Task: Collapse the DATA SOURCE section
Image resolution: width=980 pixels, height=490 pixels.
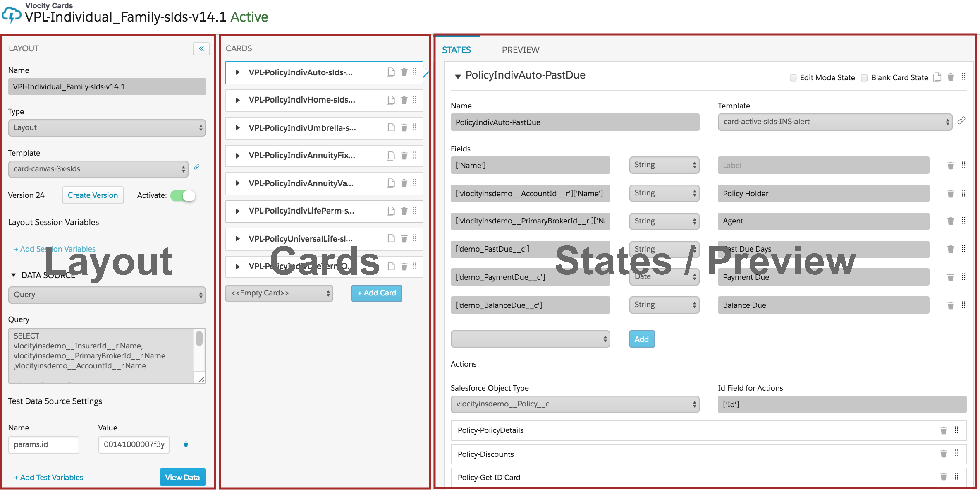Action: pos(14,275)
